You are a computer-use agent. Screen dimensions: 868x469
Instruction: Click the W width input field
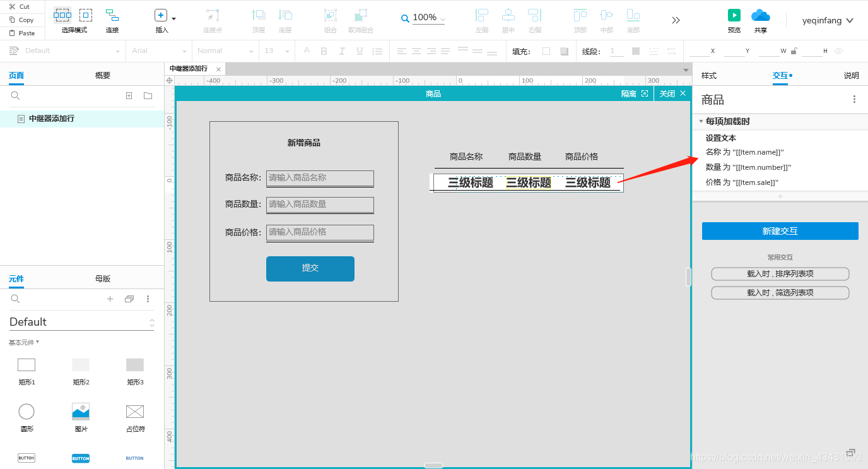coord(769,51)
